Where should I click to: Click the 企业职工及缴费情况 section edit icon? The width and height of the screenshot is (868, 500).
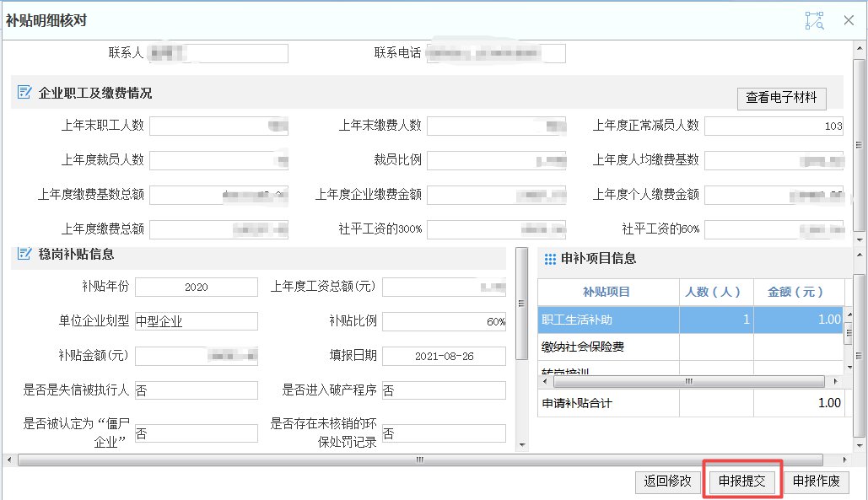point(24,93)
